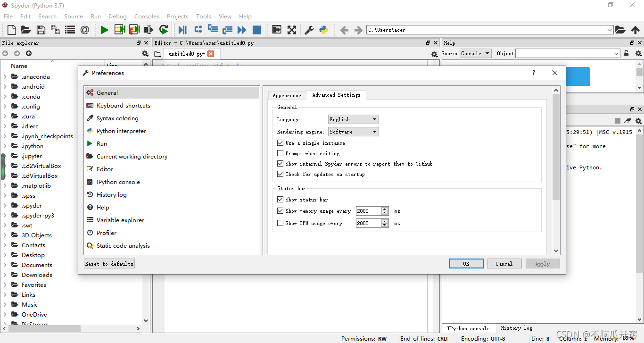Viewport: 644px width, 343px height.
Task: Click the lock icon in Help pane
Action: pyautogui.click(x=626, y=53)
